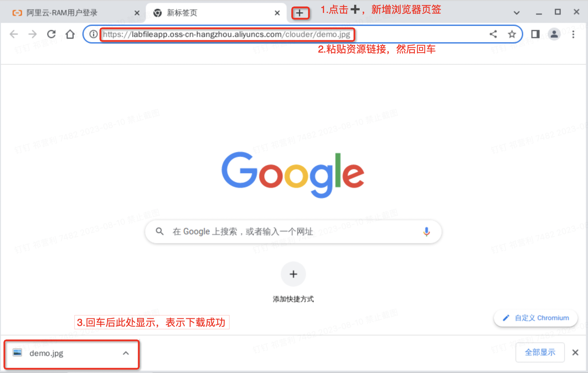
Task: Expand demo.jpg download options chevron
Action: (x=126, y=353)
